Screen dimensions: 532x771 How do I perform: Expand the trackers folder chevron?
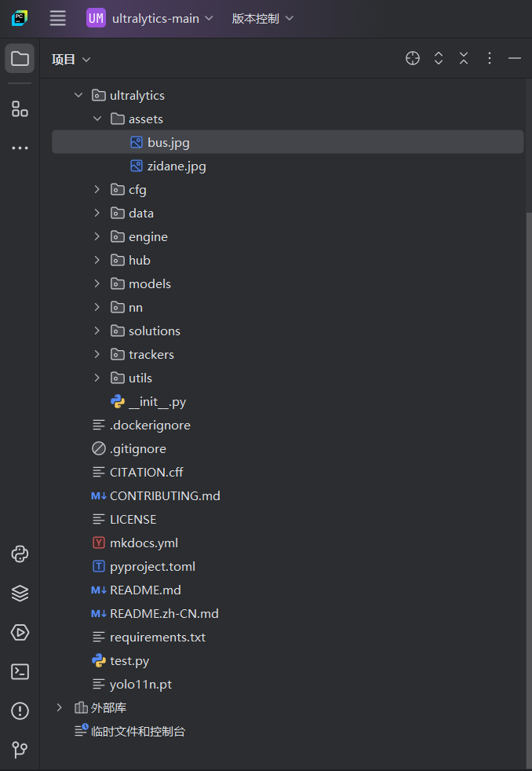point(97,355)
